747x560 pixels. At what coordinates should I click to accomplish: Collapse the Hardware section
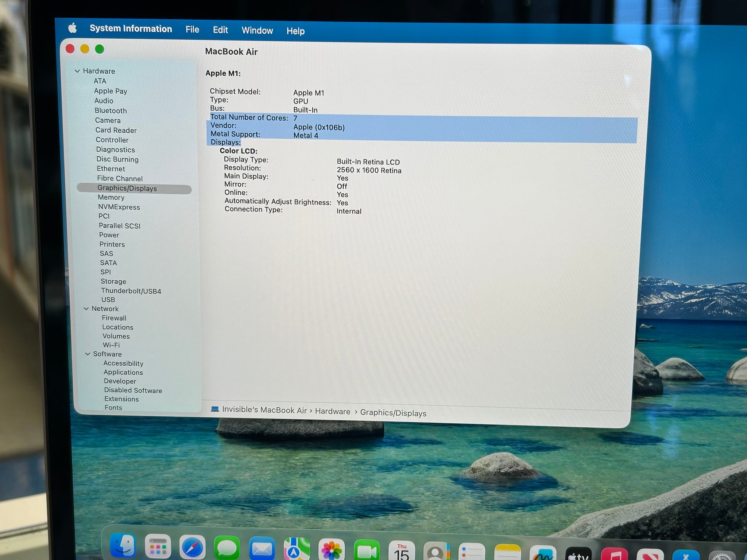77,71
